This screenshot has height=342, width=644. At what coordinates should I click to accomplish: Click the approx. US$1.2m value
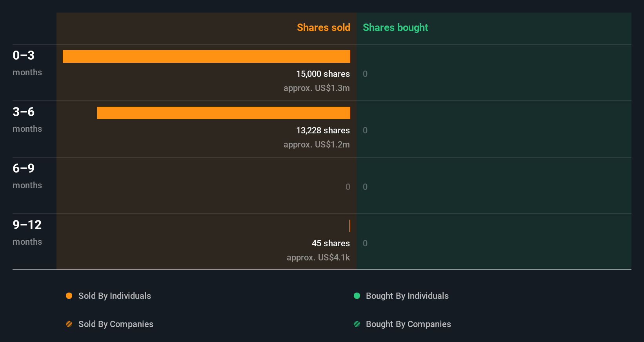[317, 145]
